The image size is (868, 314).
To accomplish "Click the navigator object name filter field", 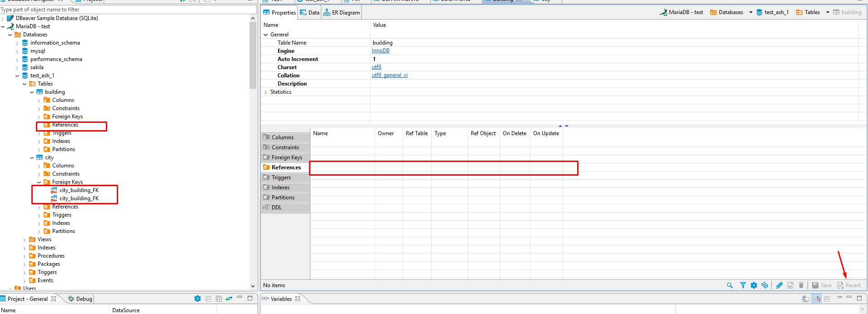I will point(128,10).
